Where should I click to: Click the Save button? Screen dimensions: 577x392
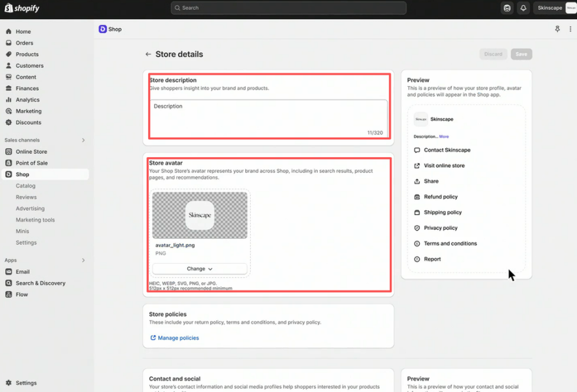[x=521, y=54]
